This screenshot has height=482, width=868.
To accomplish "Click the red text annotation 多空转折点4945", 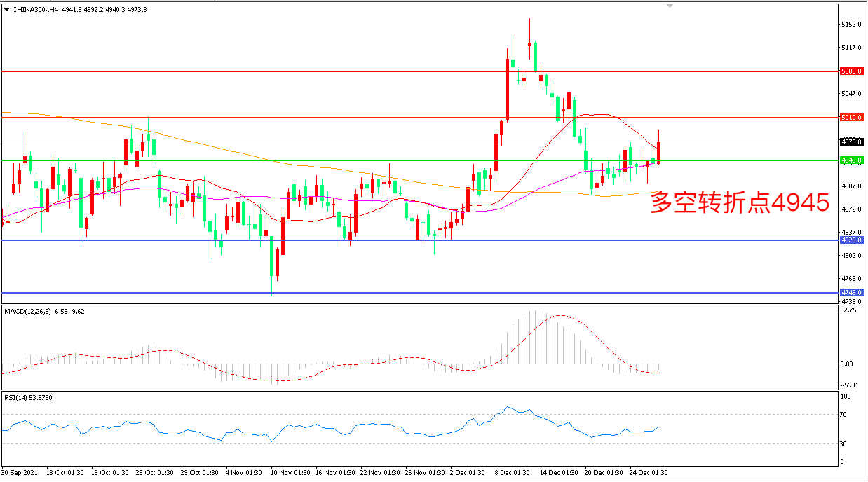I will point(740,203).
